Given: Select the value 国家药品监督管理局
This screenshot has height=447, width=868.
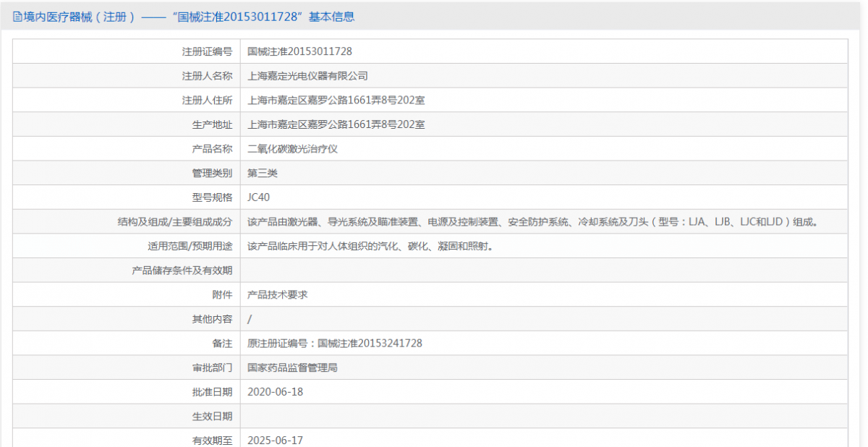Looking at the screenshot, I should (292, 368).
